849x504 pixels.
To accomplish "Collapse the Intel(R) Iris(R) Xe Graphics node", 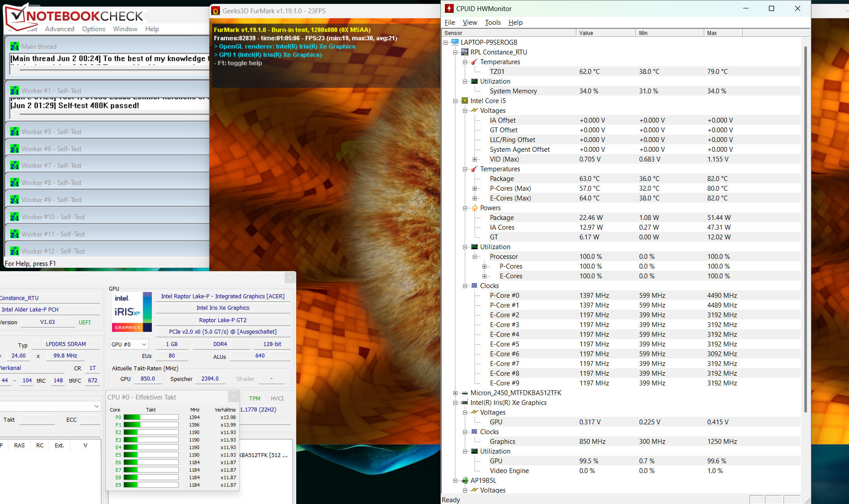I will point(455,403).
